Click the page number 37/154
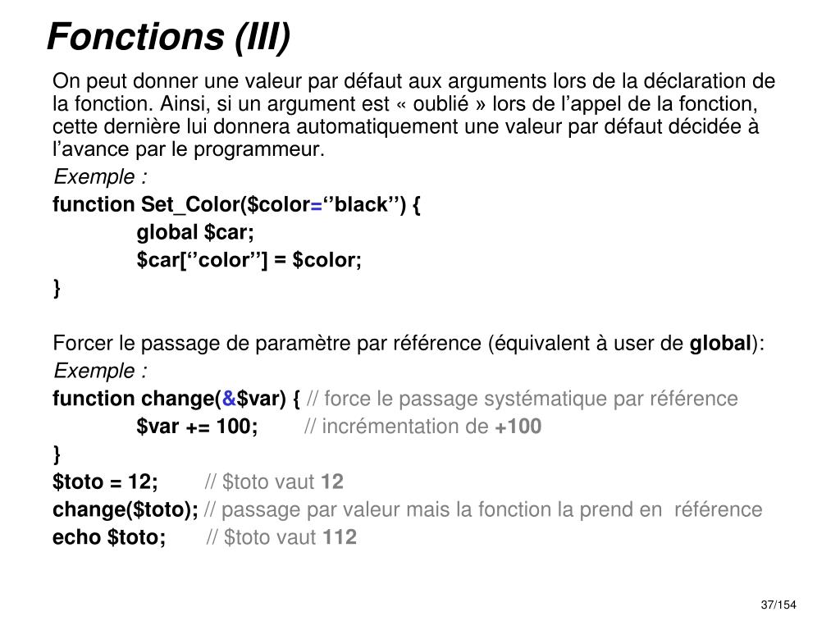The image size is (840, 630). tap(778, 605)
